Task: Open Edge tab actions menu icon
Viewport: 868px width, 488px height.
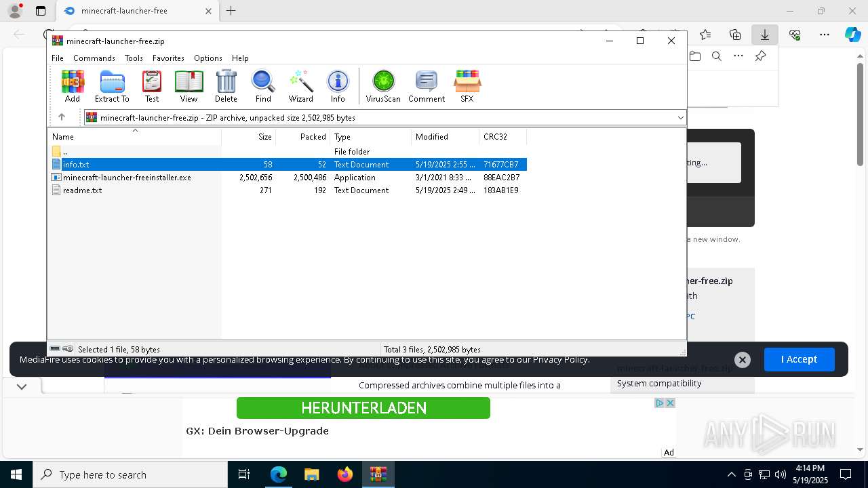Action: click(41, 11)
